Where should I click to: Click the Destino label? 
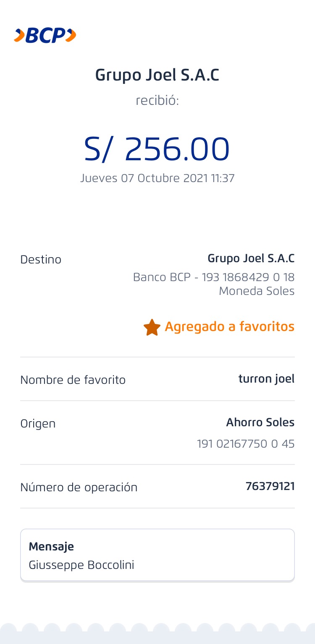(x=41, y=259)
